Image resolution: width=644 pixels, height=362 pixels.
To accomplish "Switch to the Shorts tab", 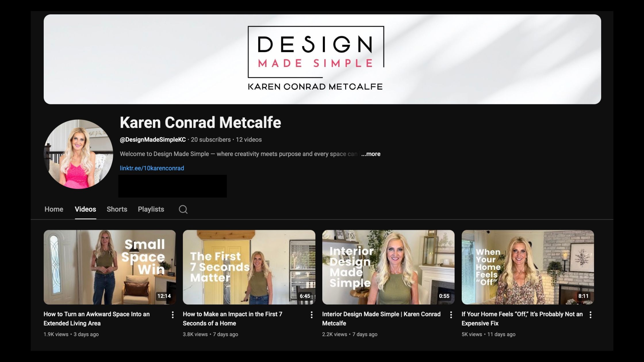I will click(117, 209).
